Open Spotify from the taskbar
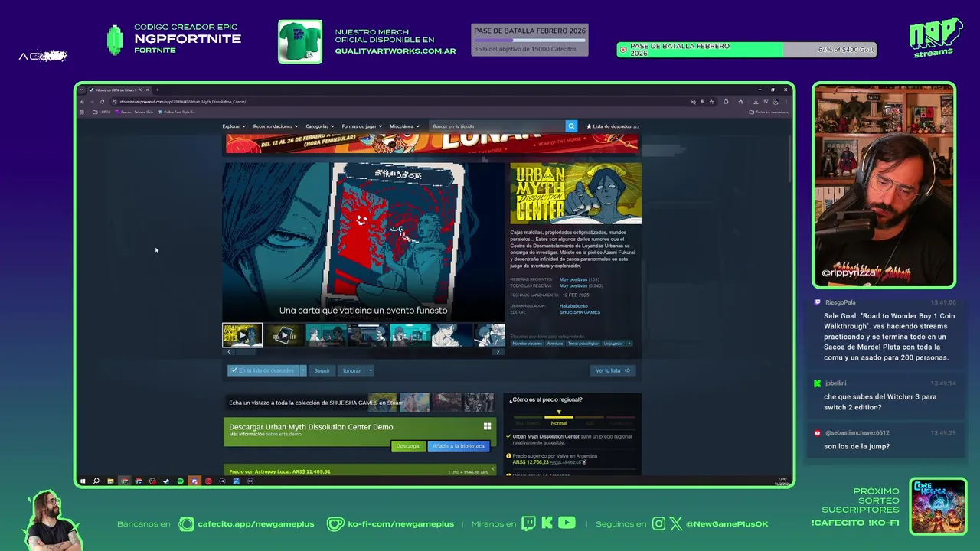The height and width of the screenshot is (551, 980). pos(180,481)
